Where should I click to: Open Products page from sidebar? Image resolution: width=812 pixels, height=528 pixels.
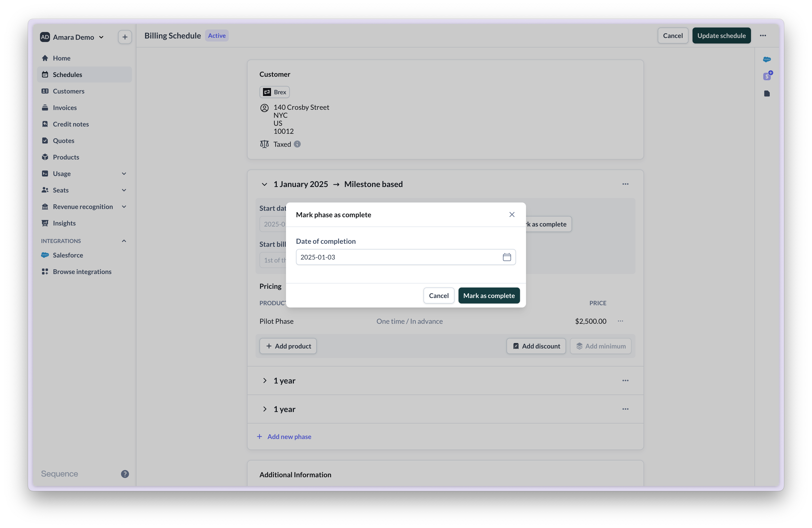click(x=84, y=157)
